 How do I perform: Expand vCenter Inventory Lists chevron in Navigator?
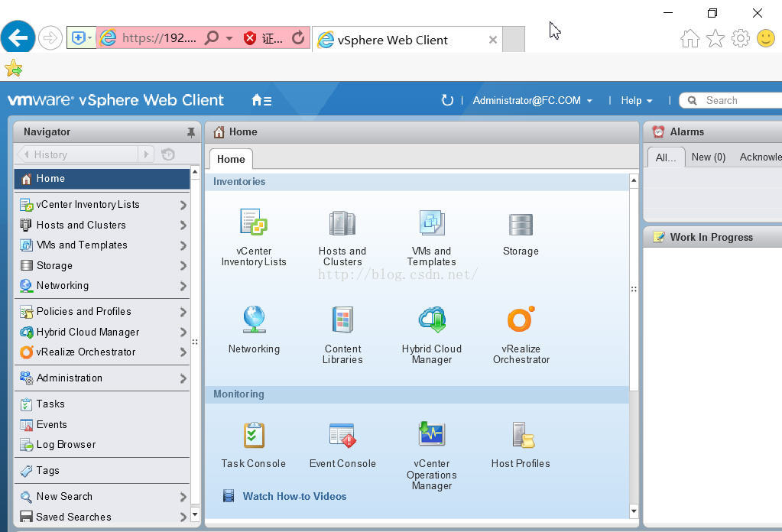(x=183, y=205)
